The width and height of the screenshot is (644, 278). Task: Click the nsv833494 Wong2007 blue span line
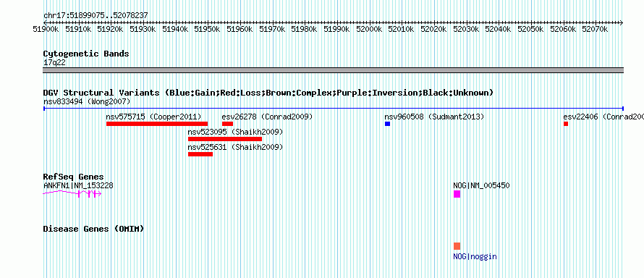click(x=334, y=109)
